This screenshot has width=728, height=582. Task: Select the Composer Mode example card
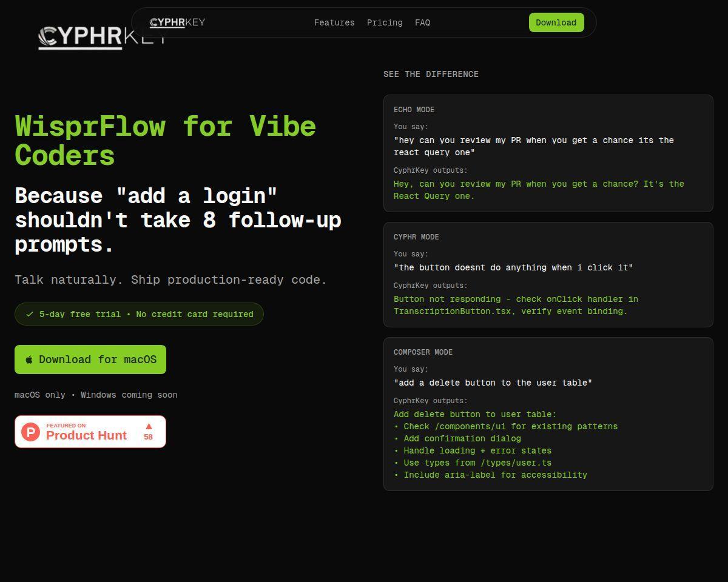[548, 414]
